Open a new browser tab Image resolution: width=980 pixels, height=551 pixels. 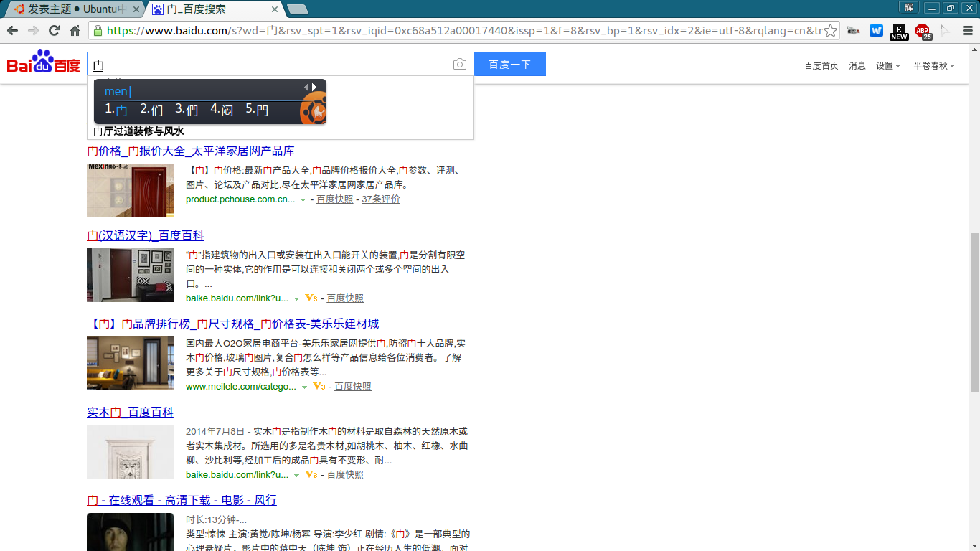click(297, 9)
